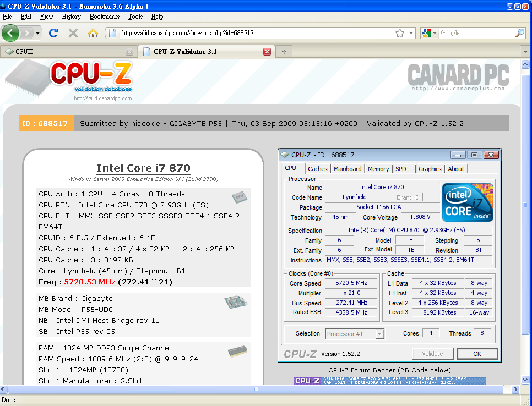The image size is (532, 406).
Task: Open the Processor #1 selection dropdown
Action: [355, 334]
